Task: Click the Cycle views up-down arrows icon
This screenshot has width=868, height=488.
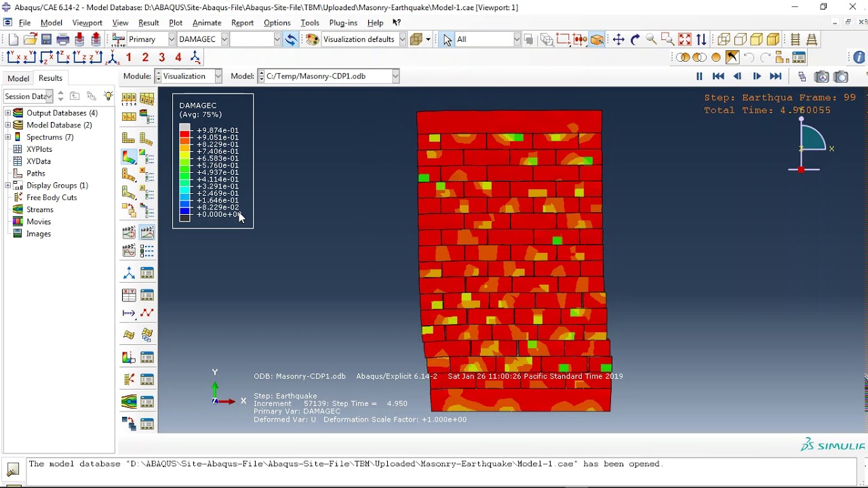Action: 701,39
